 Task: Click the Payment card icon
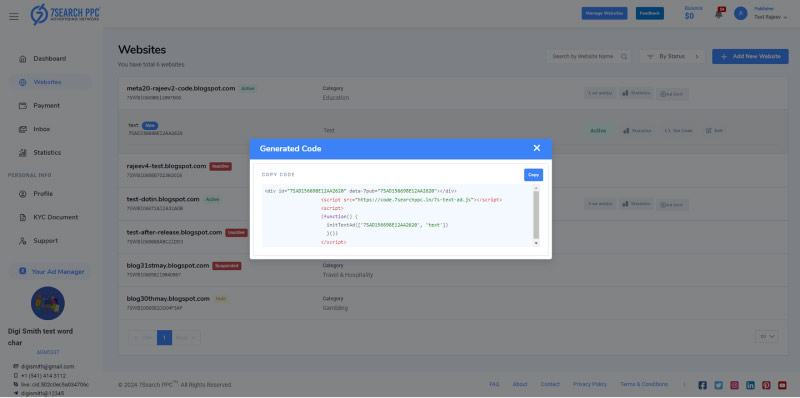pyautogui.click(x=22, y=106)
